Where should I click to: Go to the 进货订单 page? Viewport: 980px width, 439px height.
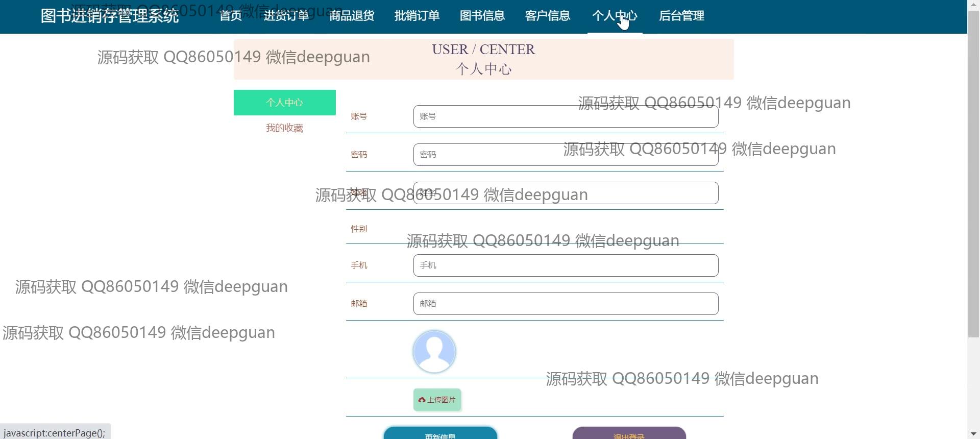[286, 16]
